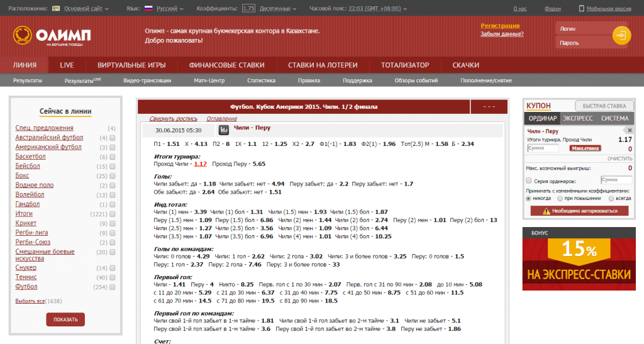
Task: Tick the Бокс checkbox
Action: coord(113,176)
